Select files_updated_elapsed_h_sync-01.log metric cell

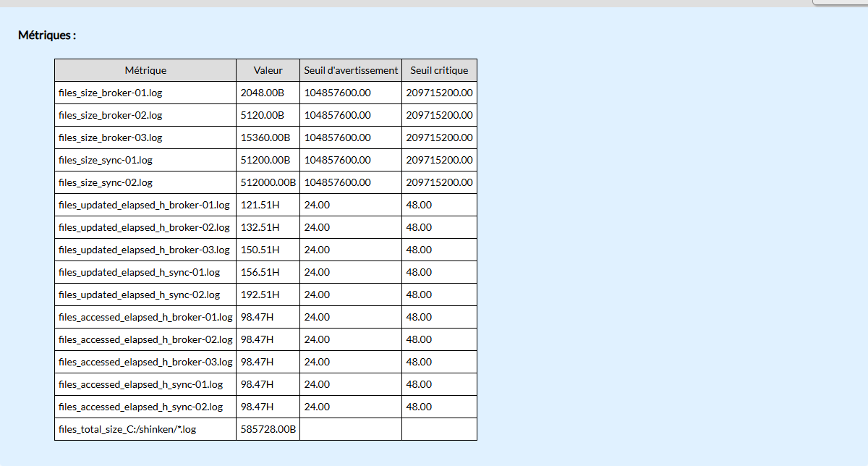click(145, 272)
